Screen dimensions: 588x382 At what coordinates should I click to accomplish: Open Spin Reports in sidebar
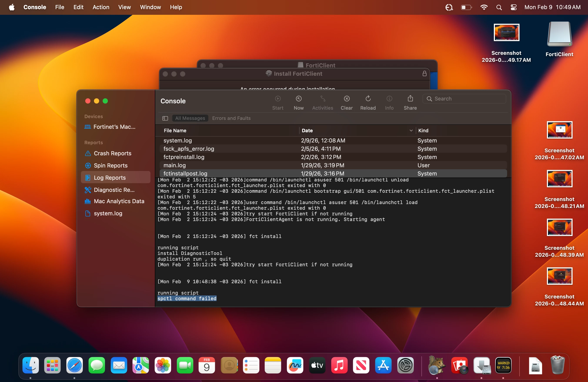coord(116,166)
